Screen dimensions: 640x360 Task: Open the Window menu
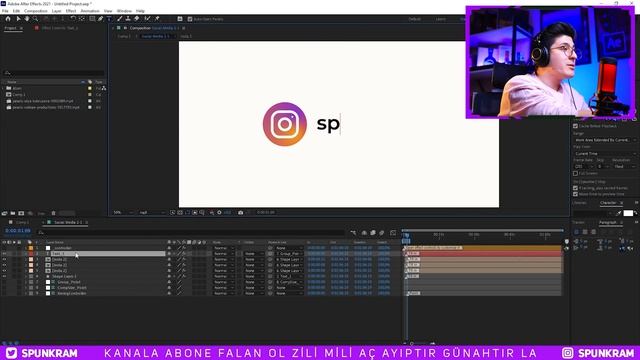tap(124, 11)
